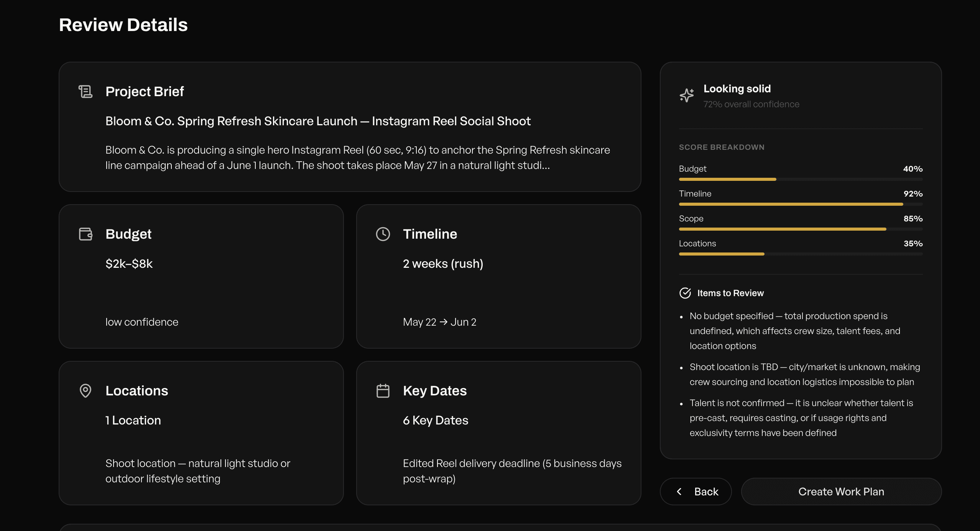Open the Project Brief card heading

(145, 92)
